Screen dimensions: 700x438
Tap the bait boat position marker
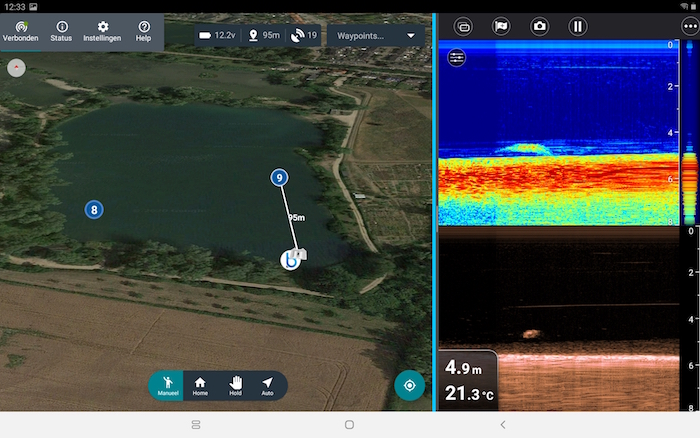[x=292, y=259]
